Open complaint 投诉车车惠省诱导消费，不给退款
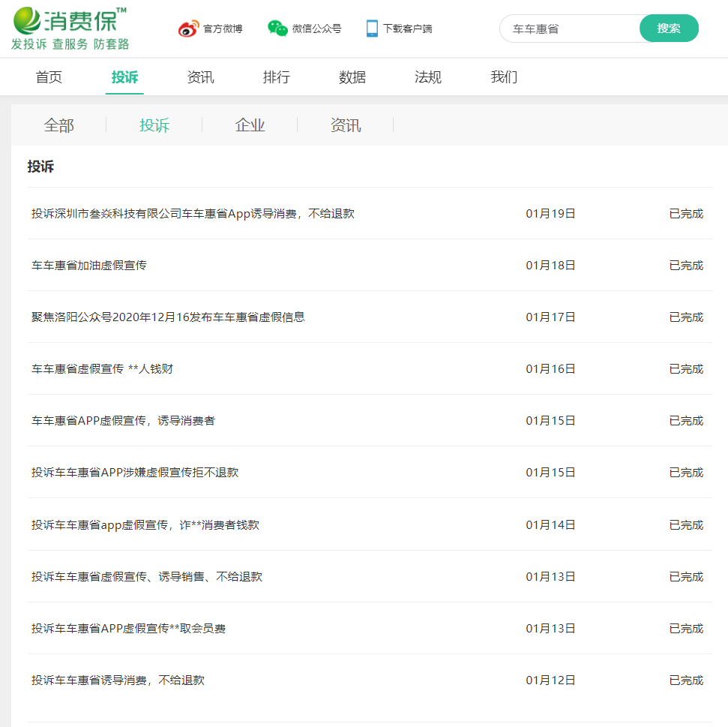This screenshot has width=728, height=727. point(118,680)
